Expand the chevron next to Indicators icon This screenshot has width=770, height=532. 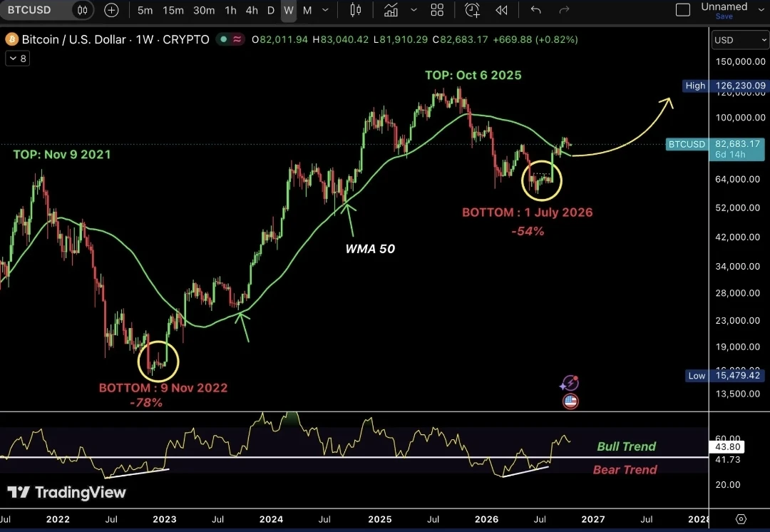[414, 10]
